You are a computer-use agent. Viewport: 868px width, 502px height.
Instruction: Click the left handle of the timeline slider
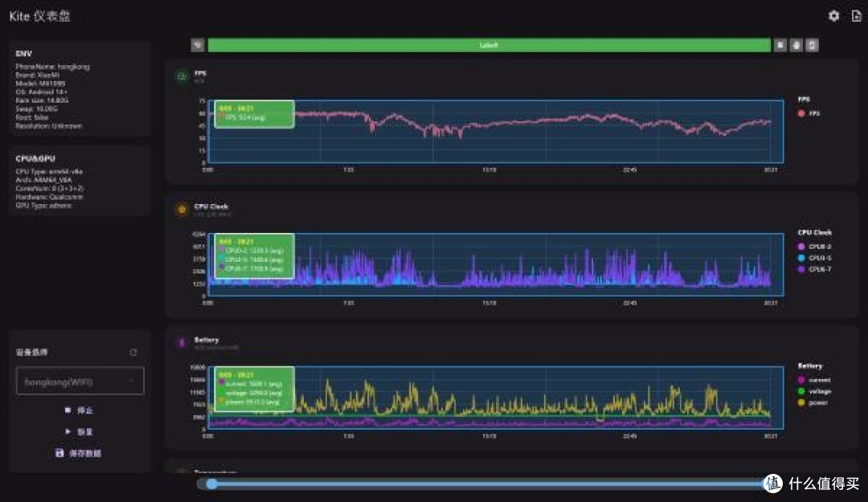(211, 484)
